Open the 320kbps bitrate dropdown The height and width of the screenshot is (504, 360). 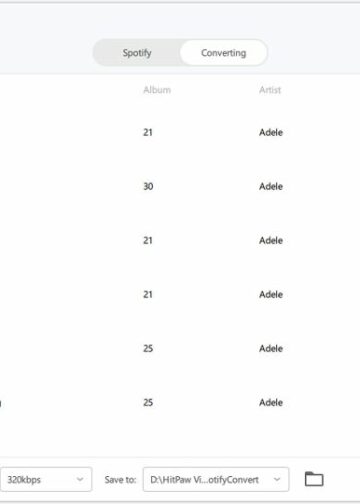pos(46,479)
